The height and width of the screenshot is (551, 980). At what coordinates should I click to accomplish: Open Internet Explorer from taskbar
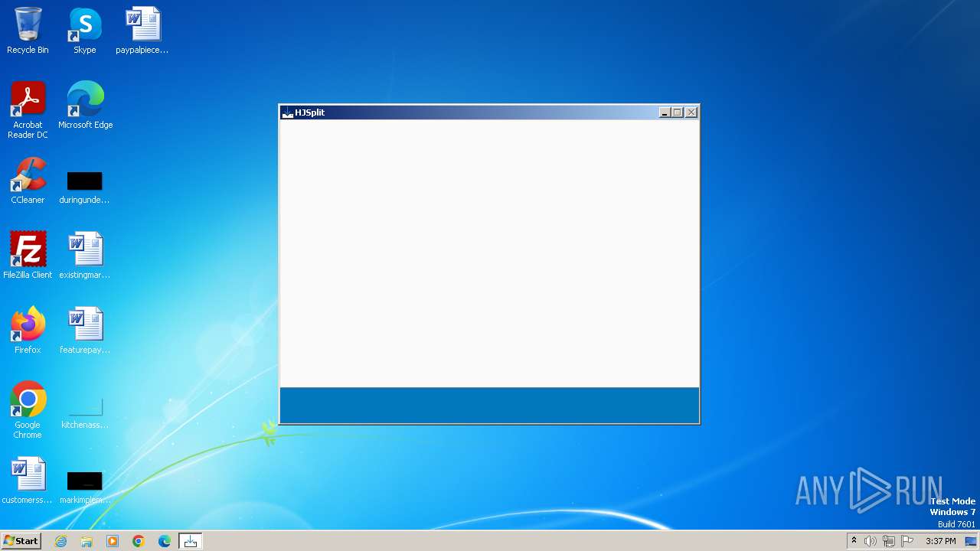click(60, 541)
